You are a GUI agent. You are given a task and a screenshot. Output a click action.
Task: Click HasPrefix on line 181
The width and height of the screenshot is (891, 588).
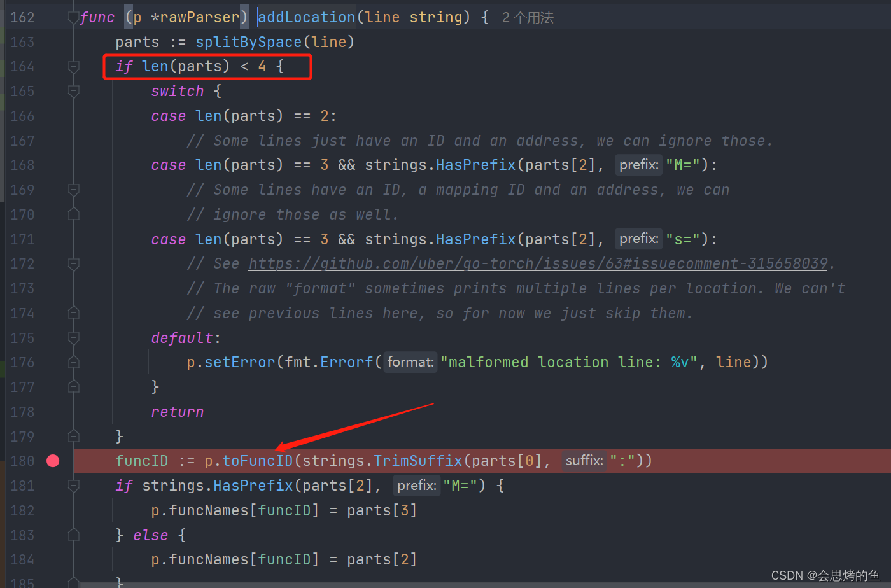(x=253, y=486)
